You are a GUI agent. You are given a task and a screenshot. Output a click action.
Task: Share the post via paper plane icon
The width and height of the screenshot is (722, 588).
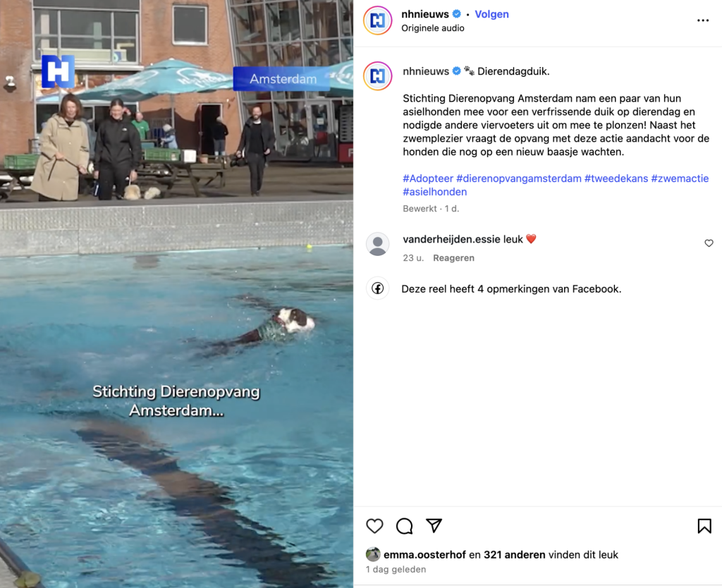(x=434, y=525)
